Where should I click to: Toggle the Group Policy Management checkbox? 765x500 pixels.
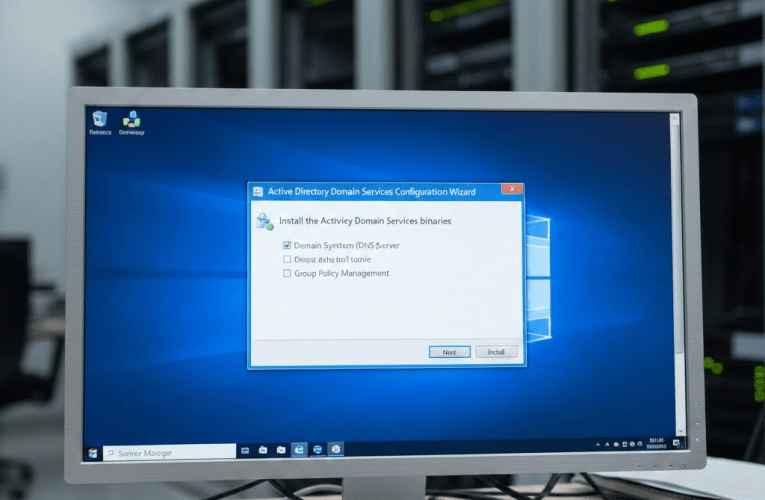pyautogui.click(x=287, y=273)
